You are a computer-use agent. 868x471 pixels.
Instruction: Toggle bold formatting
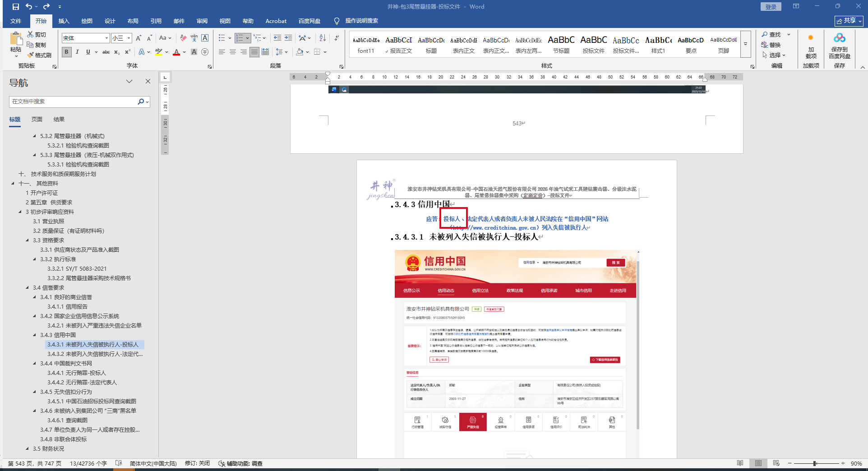[x=67, y=52]
